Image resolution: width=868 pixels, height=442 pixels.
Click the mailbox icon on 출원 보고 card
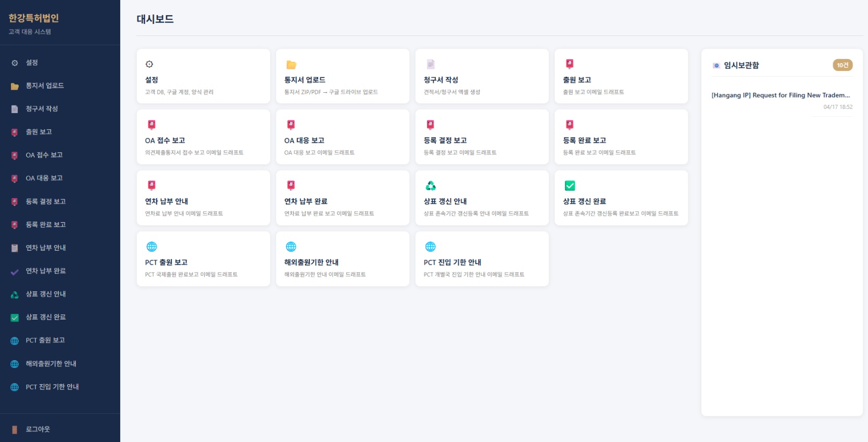point(570,64)
